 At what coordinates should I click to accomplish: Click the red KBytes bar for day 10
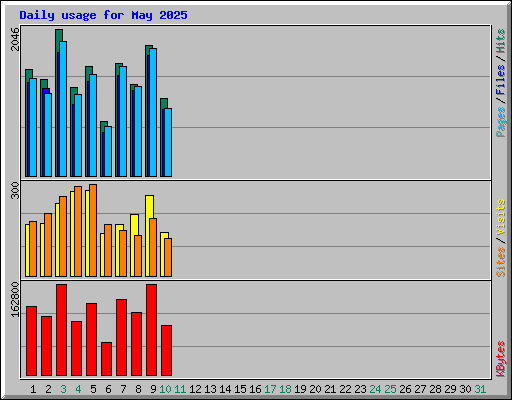(x=166, y=350)
